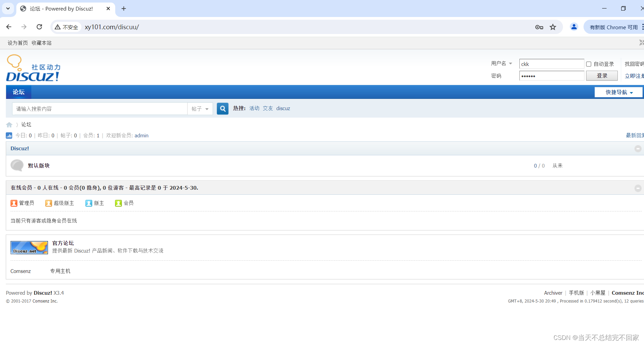Click the browser back arrow

tap(9, 27)
